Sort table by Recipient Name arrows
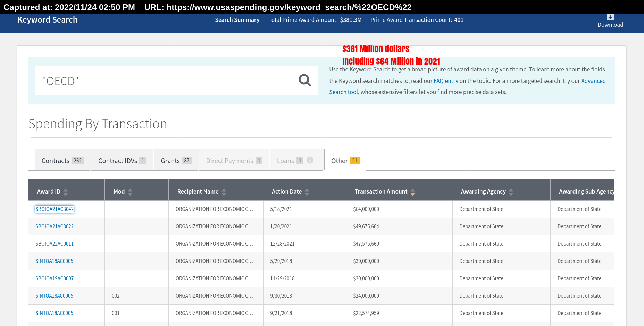Viewport: 644px width, 326px height. click(224, 192)
